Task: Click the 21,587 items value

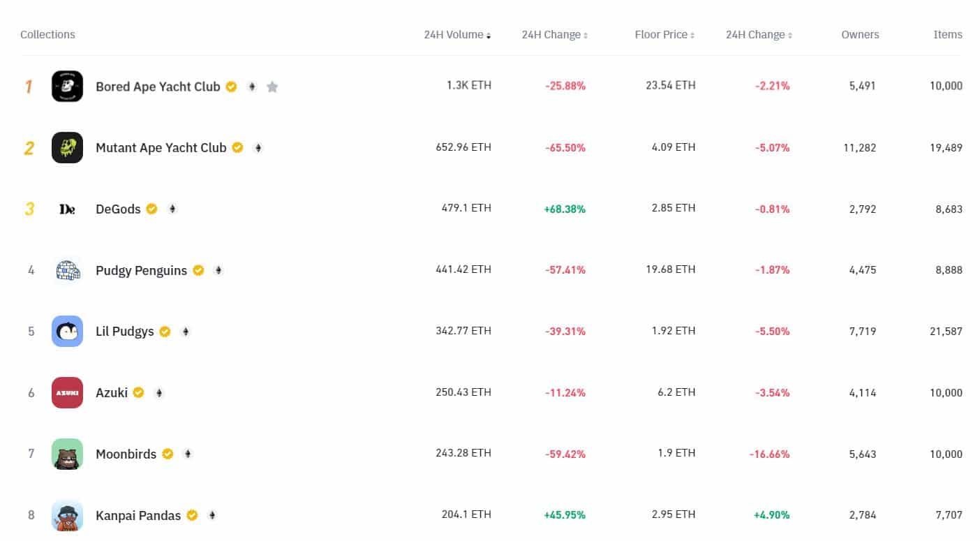Action: (946, 332)
